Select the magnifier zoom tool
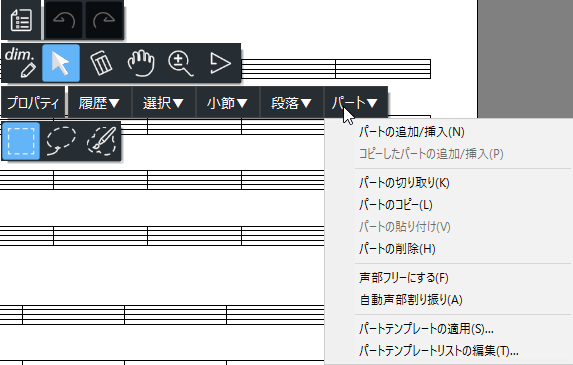573x365 pixels. (181, 63)
